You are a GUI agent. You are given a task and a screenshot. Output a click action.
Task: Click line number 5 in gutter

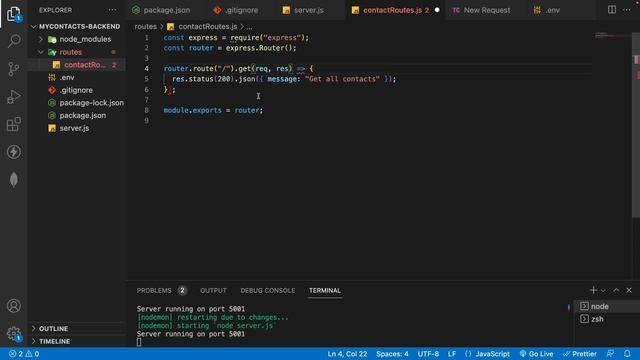[147, 79]
